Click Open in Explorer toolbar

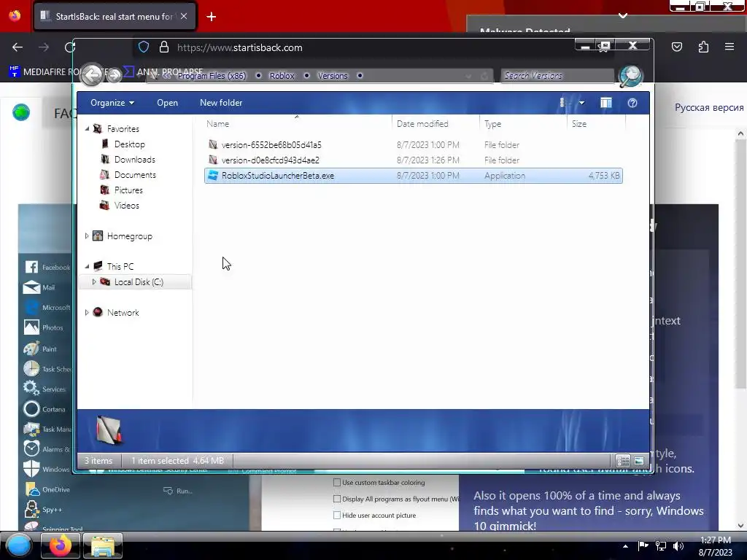click(x=167, y=103)
